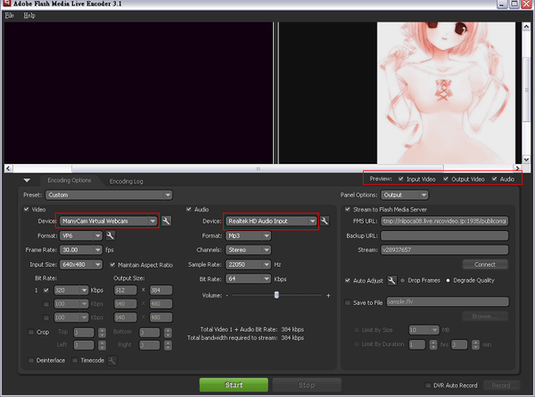
Task: Open video device settings wrench icon
Action: 166,221
